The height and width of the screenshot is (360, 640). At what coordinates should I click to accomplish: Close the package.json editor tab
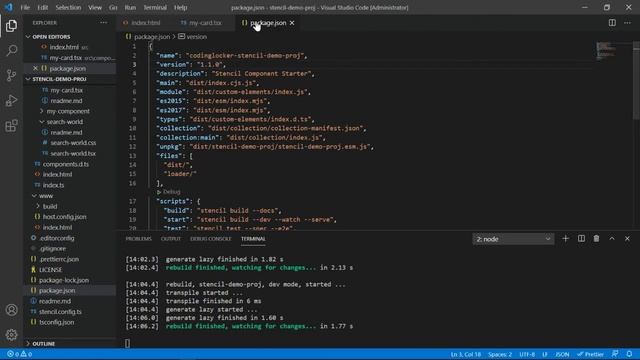tap(292, 23)
